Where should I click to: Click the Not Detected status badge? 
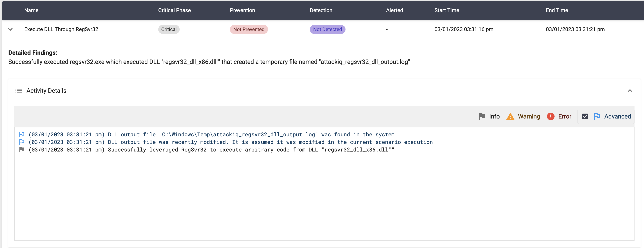pyautogui.click(x=327, y=30)
